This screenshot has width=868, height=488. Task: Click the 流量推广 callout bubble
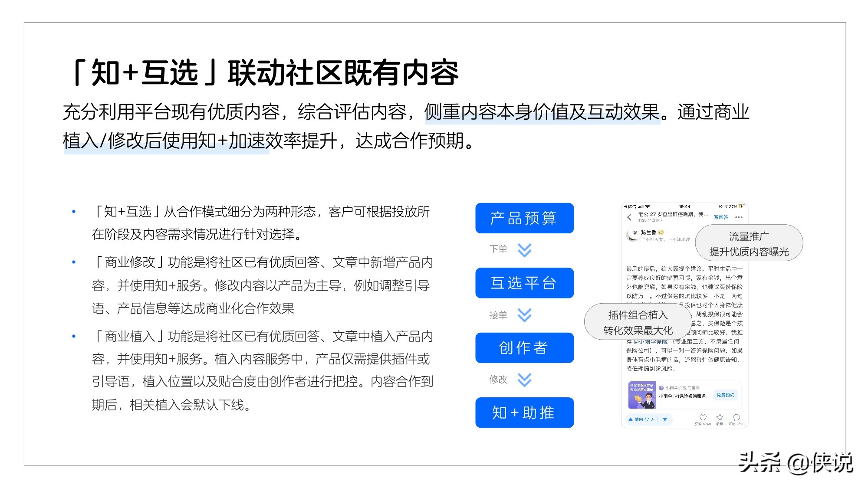749,243
